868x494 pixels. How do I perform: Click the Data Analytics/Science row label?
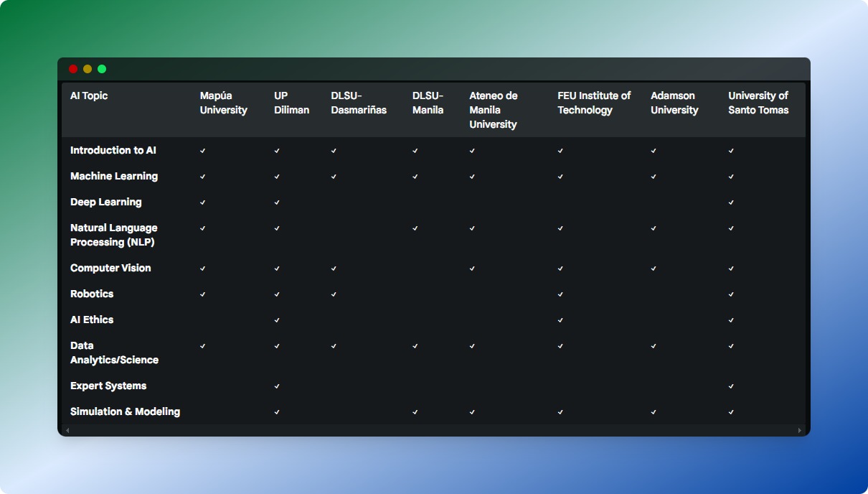coord(115,353)
